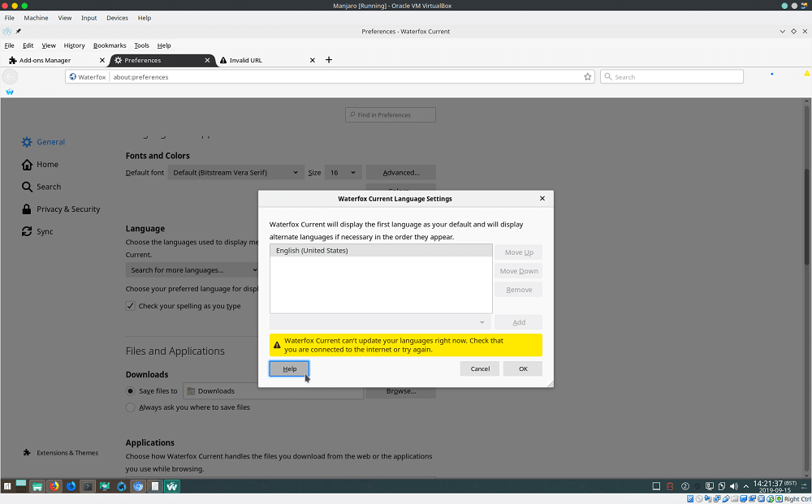Click the Remove button
This screenshot has width=812, height=504.
[x=518, y=290]
